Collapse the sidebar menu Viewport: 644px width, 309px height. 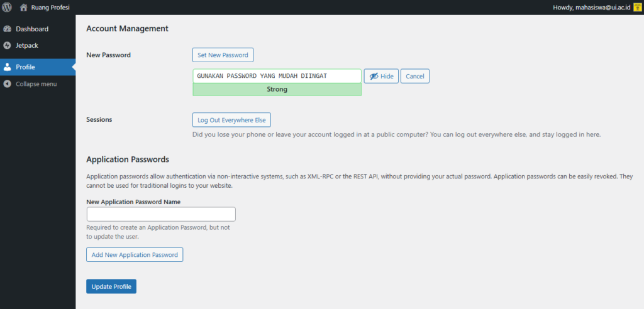tap(36, 84)
